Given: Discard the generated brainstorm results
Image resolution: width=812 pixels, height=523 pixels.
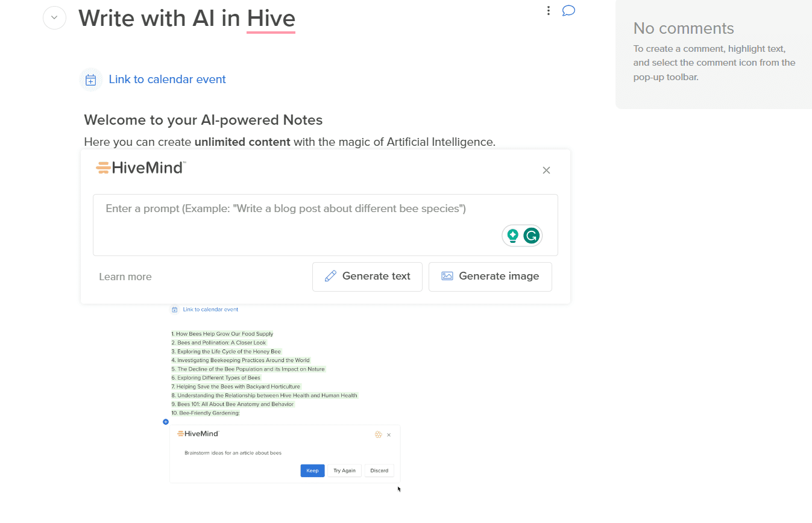Looking at the screenshot, I should pos(379,471).
